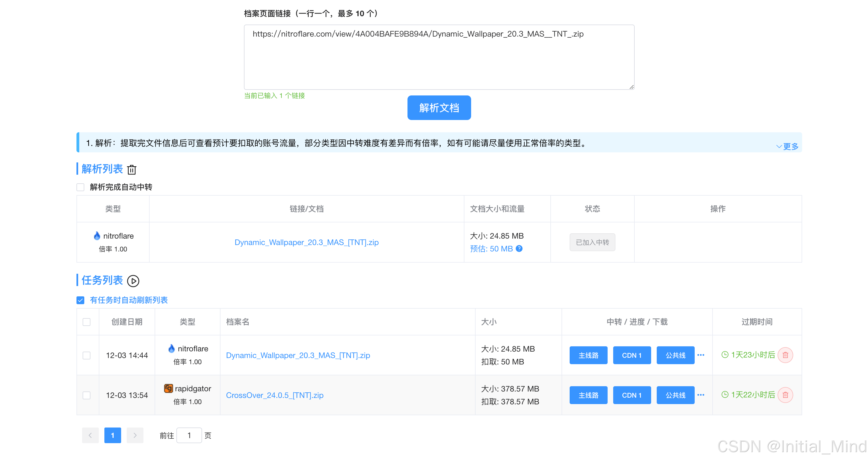
Task: Open more options for Dynamic_Wallpaper task
Action: click(701, 355)
